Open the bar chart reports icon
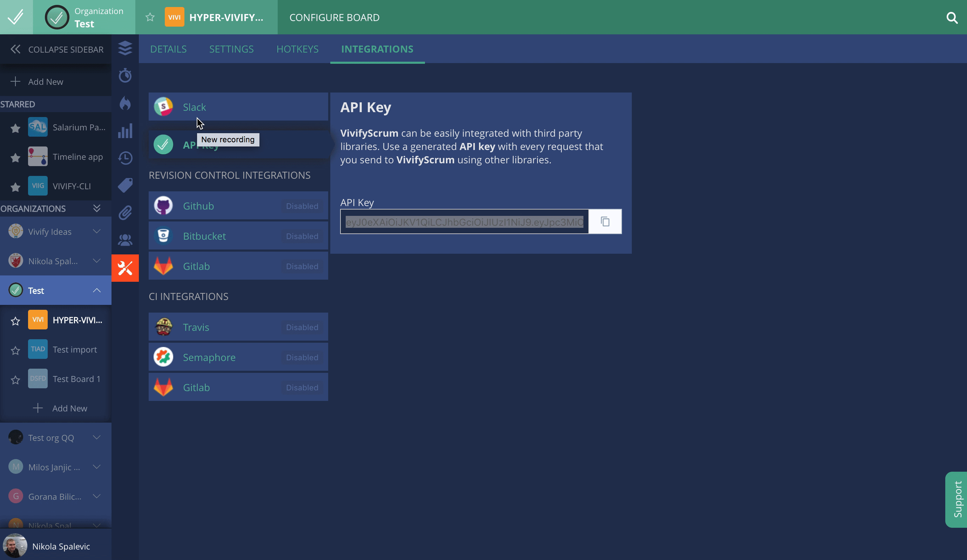Image resolution: width=967 pixels, height=560 pixels. [x=125, y=131]
